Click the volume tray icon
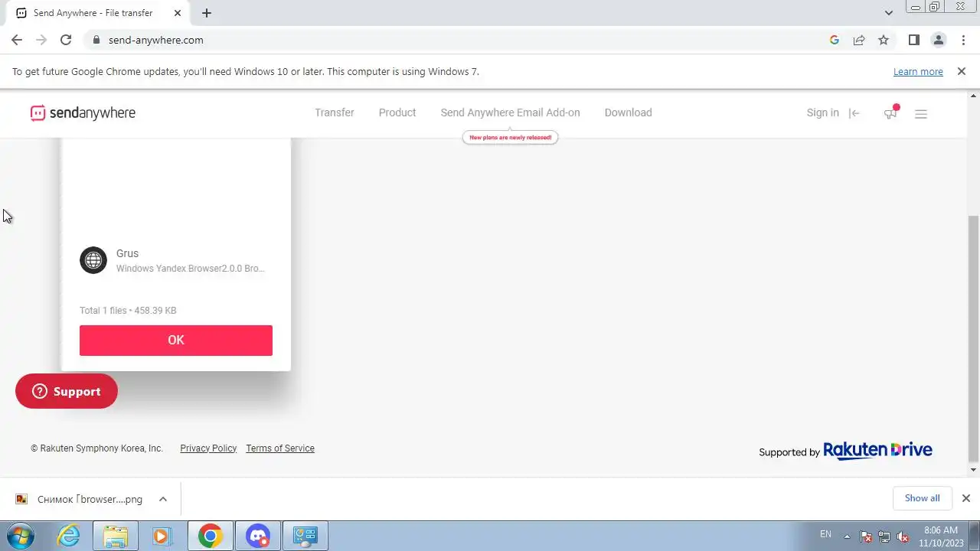 coord(903,536)
